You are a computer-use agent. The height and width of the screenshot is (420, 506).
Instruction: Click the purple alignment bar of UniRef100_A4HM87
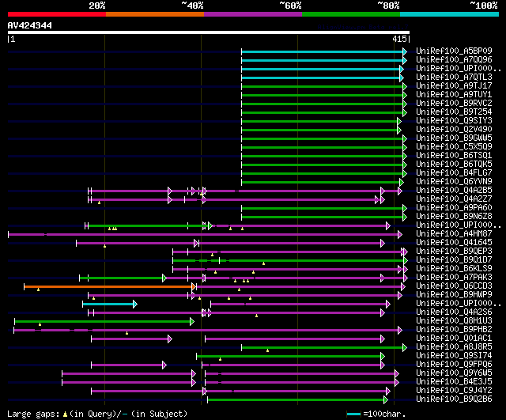click(x=205, y=235)
